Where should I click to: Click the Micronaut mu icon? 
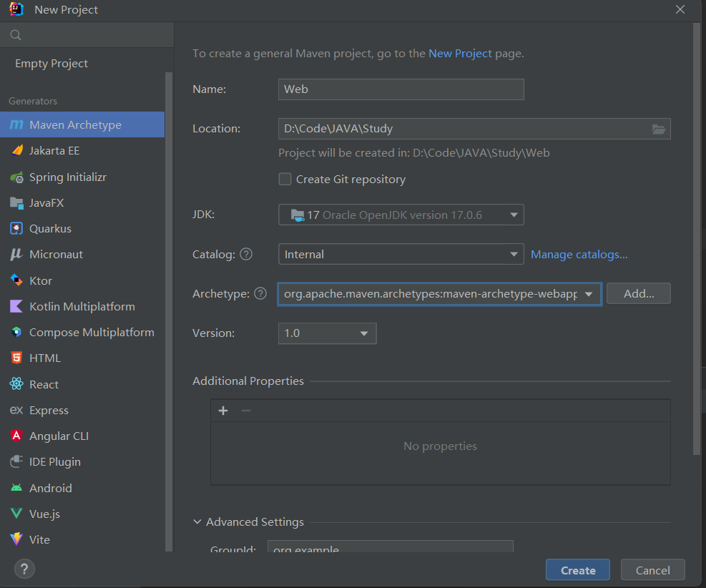[16, 255]
